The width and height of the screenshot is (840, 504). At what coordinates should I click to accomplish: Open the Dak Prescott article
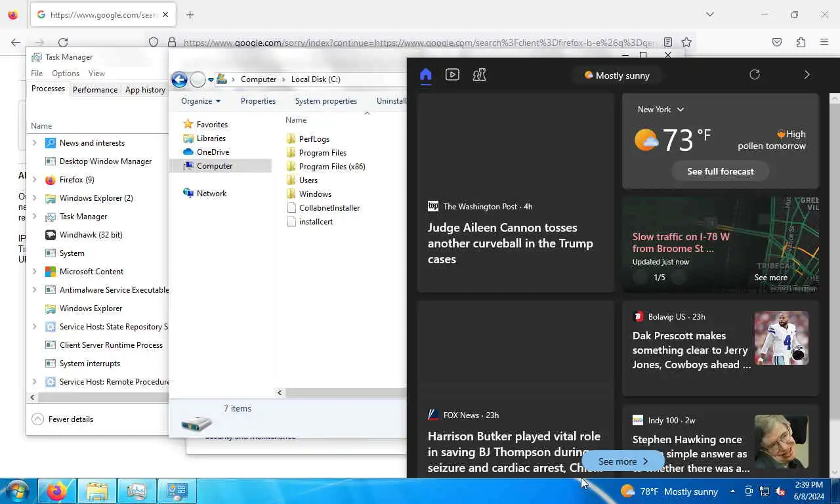(692, 350)
